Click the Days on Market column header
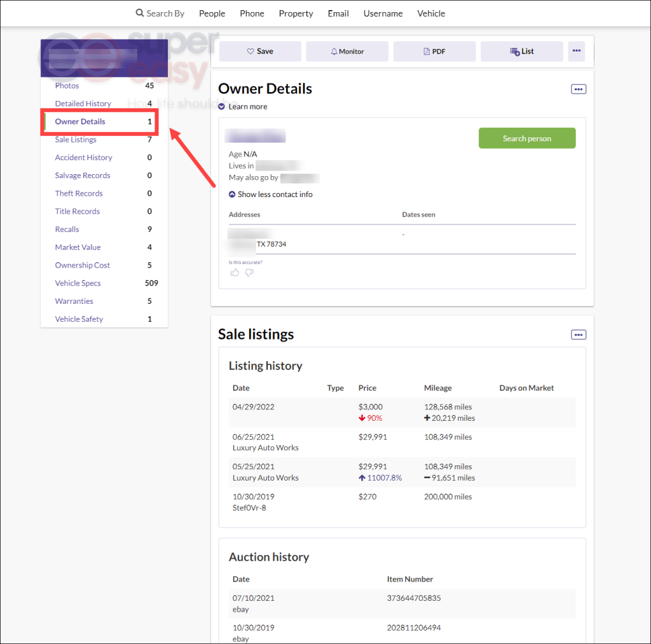 (526, 388)
